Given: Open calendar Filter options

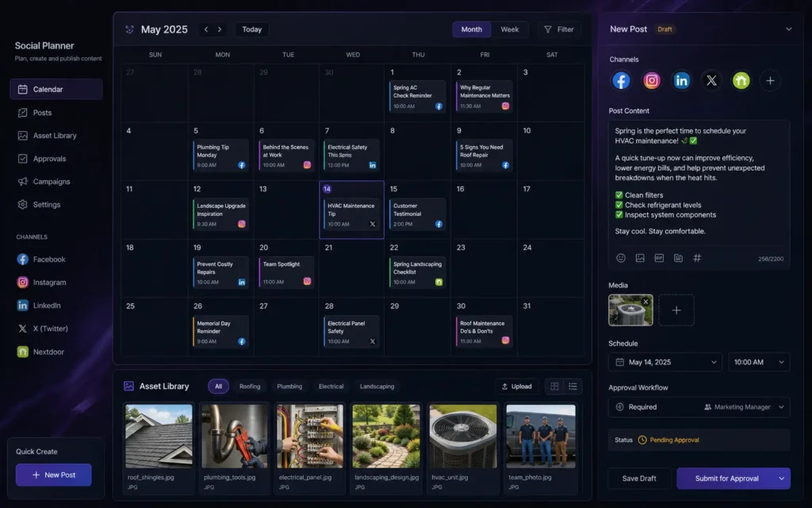Looking at the screenshot, I should [x=559, y=29].
